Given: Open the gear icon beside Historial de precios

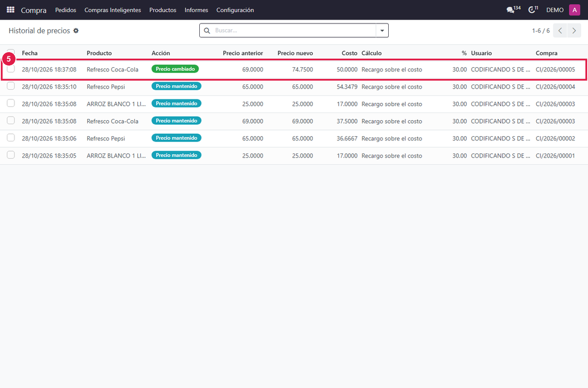Looking at the screenshot, I should 76,31.
